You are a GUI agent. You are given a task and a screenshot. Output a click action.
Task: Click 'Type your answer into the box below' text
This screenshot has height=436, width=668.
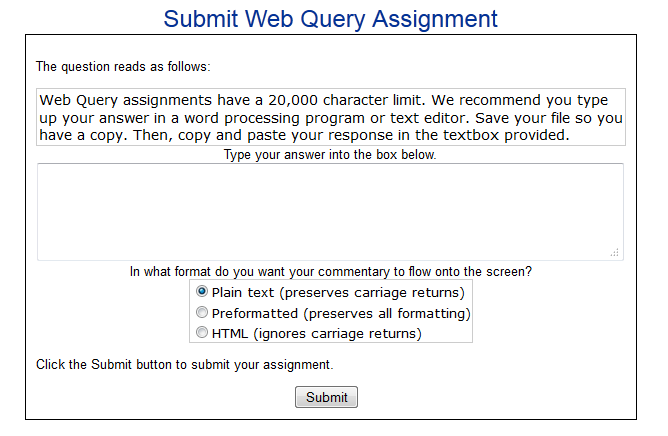click(x=330, y=154)
